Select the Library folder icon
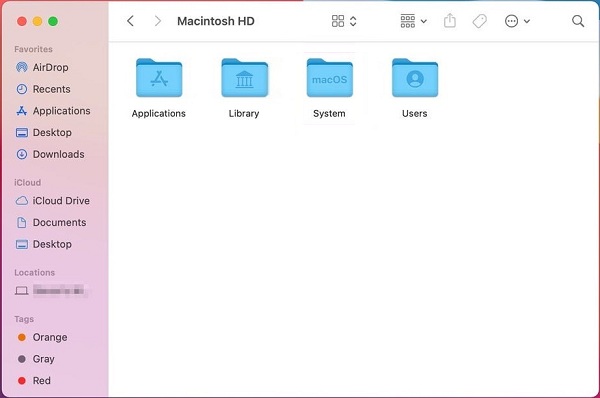Image resolution: width=600 pixels, height=398 pixels. [245, 78]
